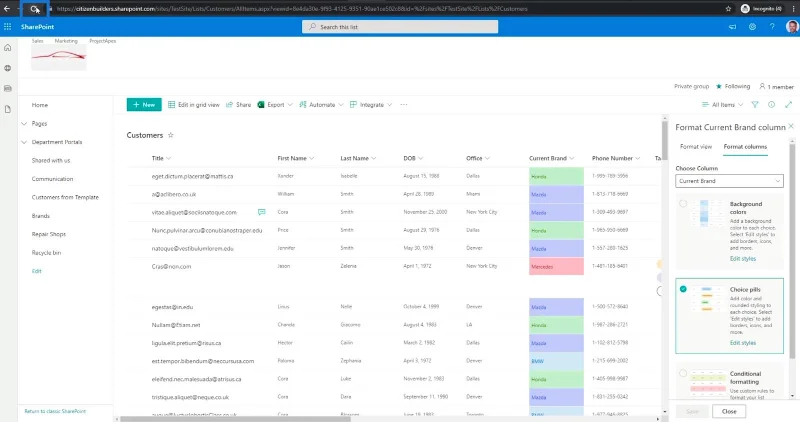Open the help question mark icon
800x422 pixels.
coord(772,27)
